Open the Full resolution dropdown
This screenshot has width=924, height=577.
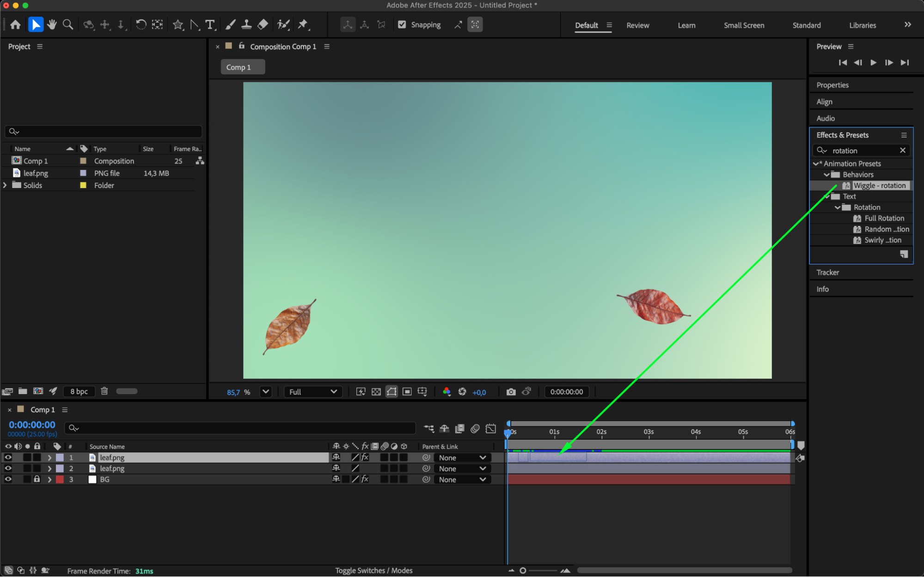pyautogui.click(x=313, y=392)
